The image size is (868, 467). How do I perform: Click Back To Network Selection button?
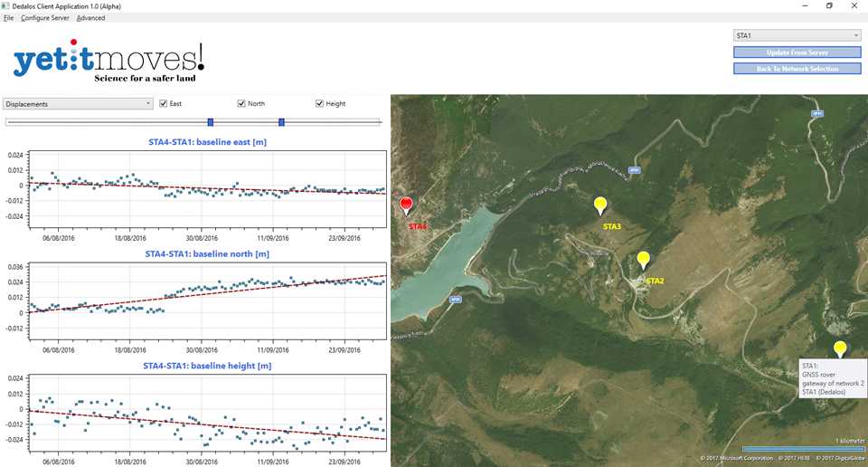[x=797, y=69]
